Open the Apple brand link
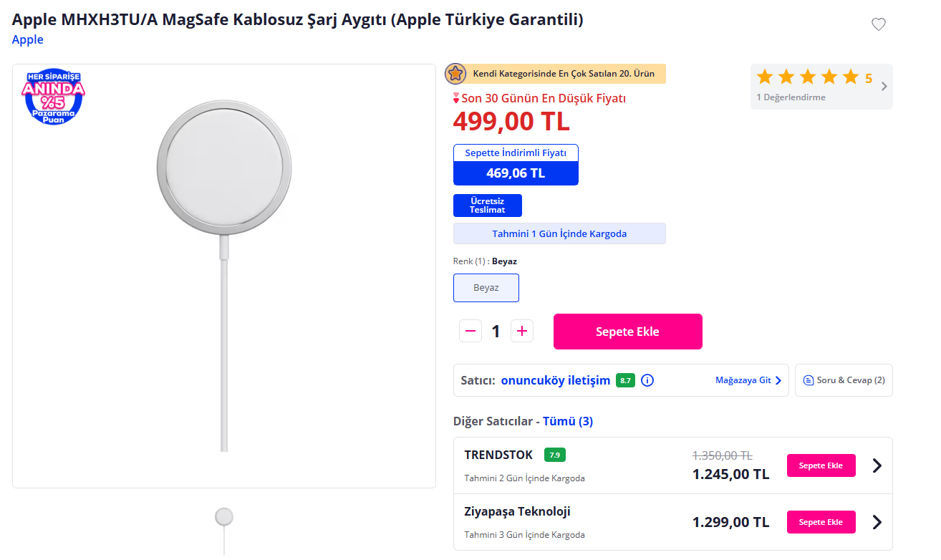 pyautogui.click(x=28, y=39)
